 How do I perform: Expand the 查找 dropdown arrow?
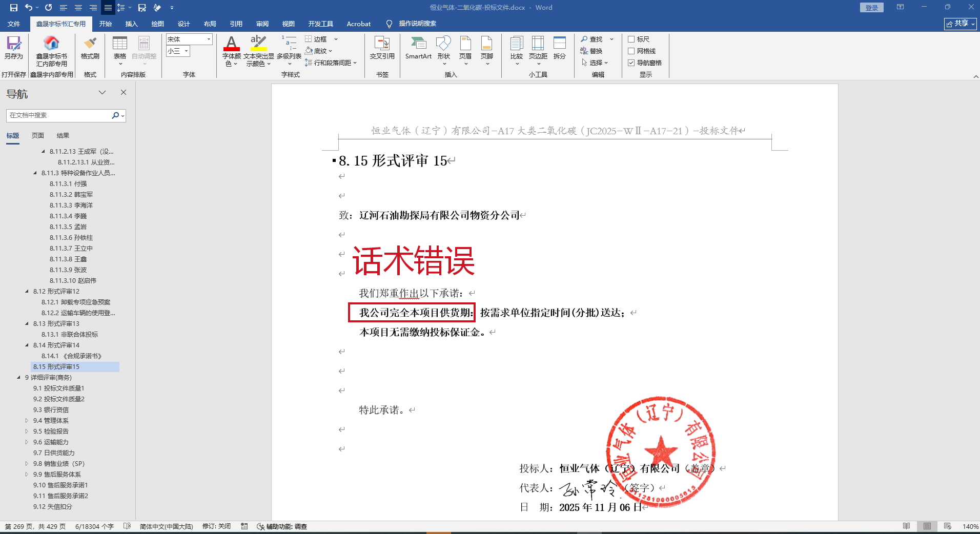611,39
